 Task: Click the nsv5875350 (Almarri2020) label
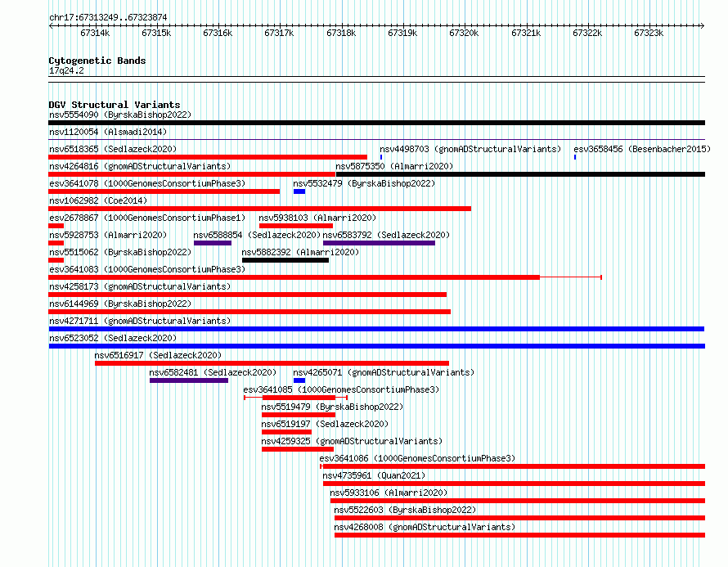click(394, 166)
